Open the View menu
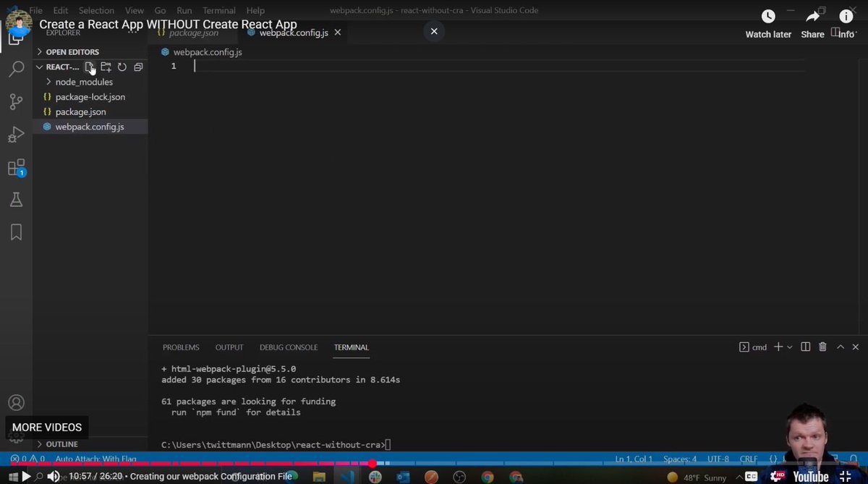 click(x=135, y=11)
